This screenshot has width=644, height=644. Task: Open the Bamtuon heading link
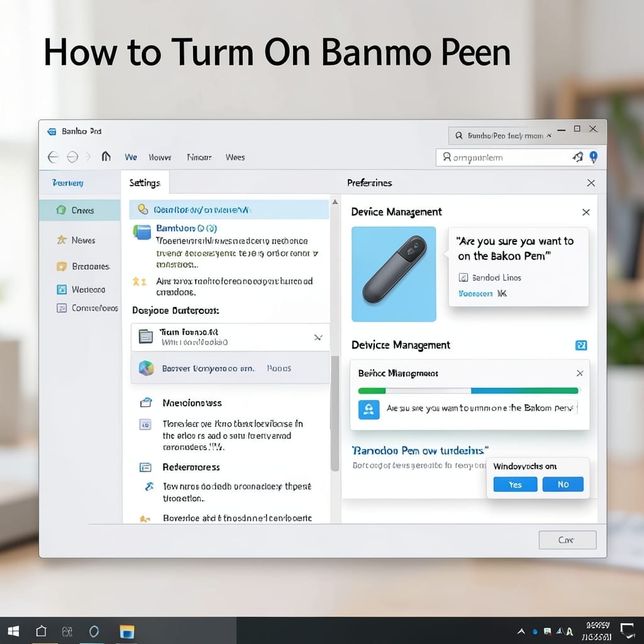[x=186, y=228]
